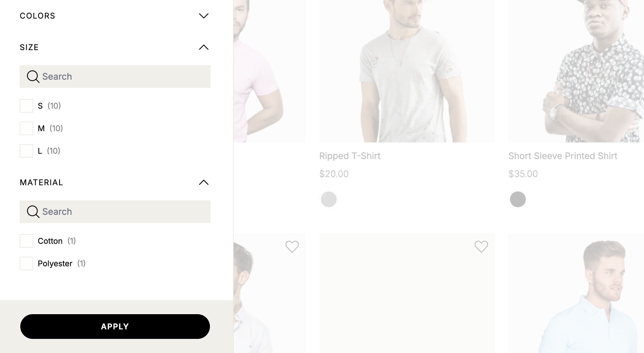Collapse the Size filter section
This screenshot has width=644, height=353.
[204, 47]
